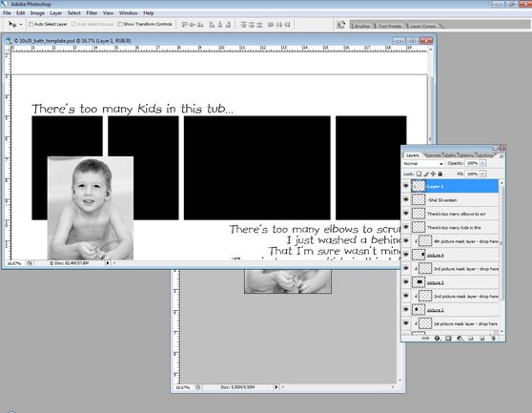Click the Fill 100% value field
Image resolution: width=532 pixels, height=413 pixels.
pyautogui.click(x=472, y=174)
